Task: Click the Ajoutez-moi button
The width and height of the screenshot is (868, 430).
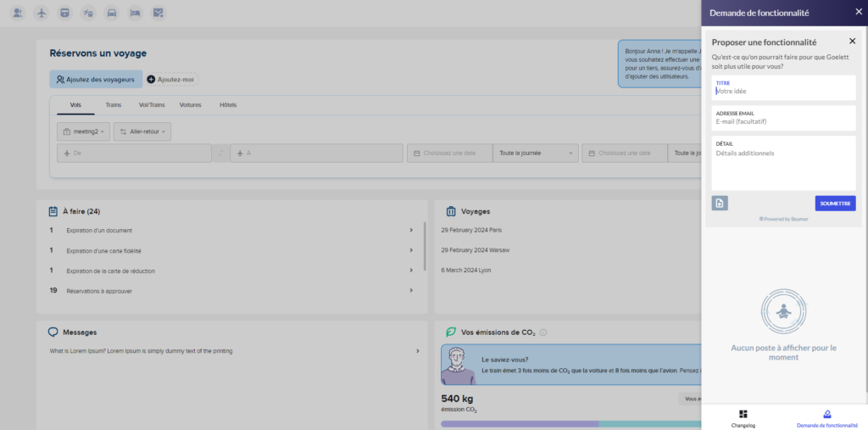Action: (171, 79)
